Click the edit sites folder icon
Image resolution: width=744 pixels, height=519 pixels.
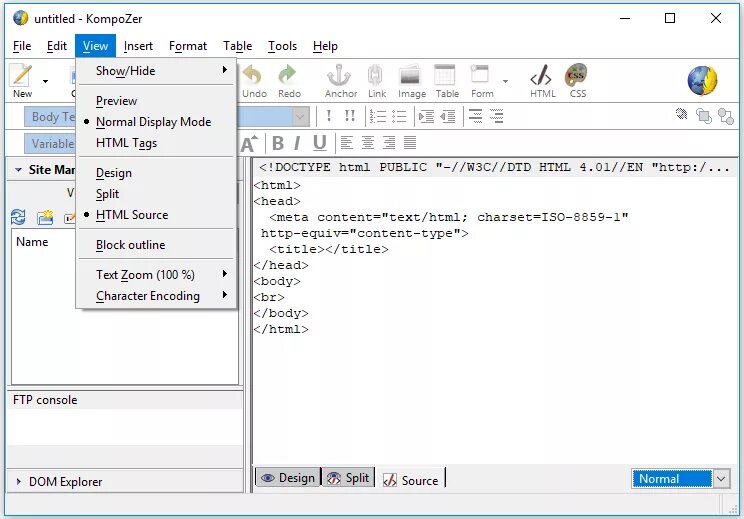45,217
